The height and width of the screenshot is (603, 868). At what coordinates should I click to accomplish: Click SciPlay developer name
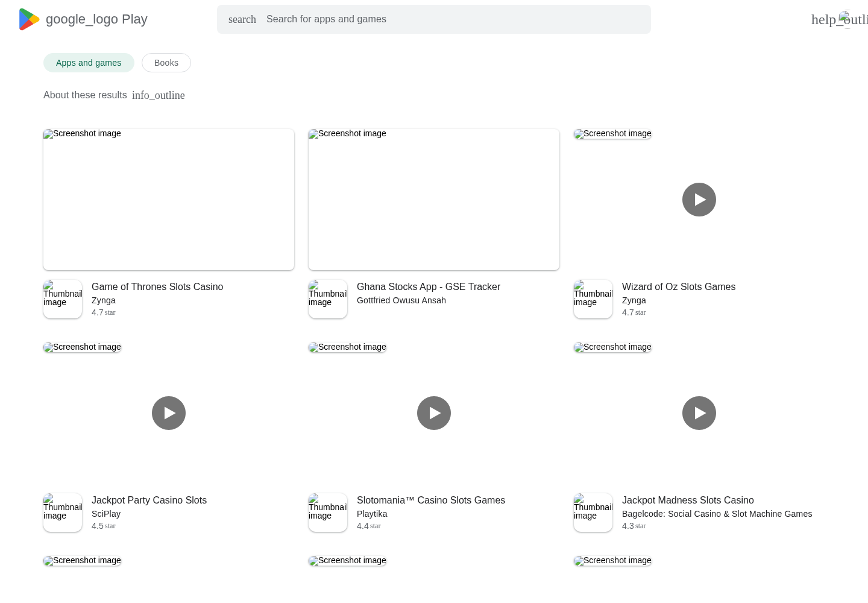pyautogui.click(x=106, y=514)
